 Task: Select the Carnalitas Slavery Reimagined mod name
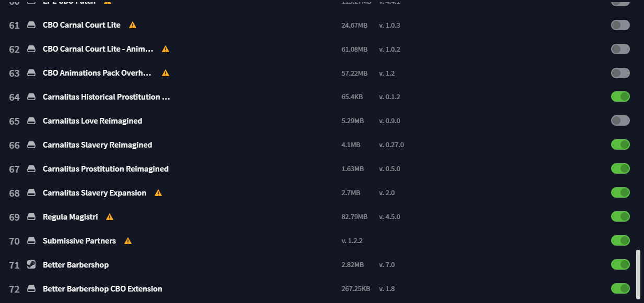[x=97, y=145]
